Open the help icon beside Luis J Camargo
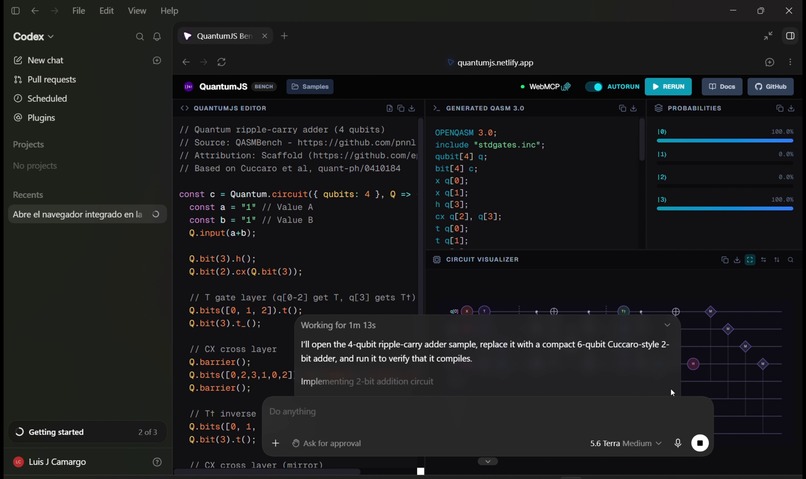The height and width of the screenshot is (479, 806). tap(157, 462)
